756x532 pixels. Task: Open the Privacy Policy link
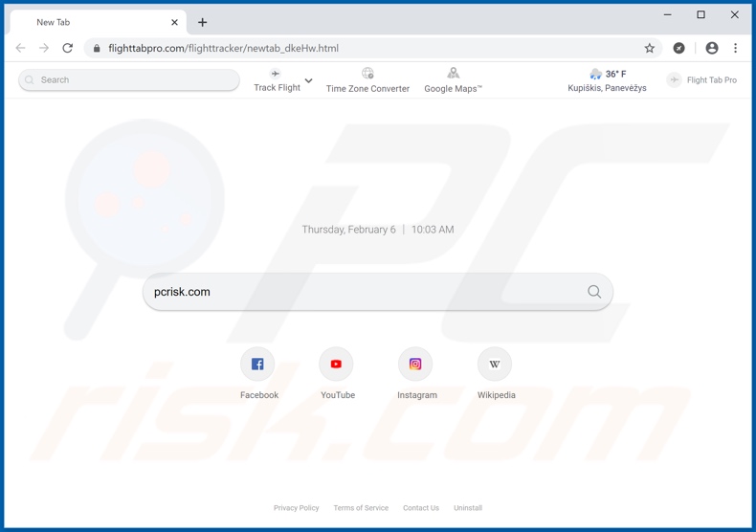coord(296,508)
